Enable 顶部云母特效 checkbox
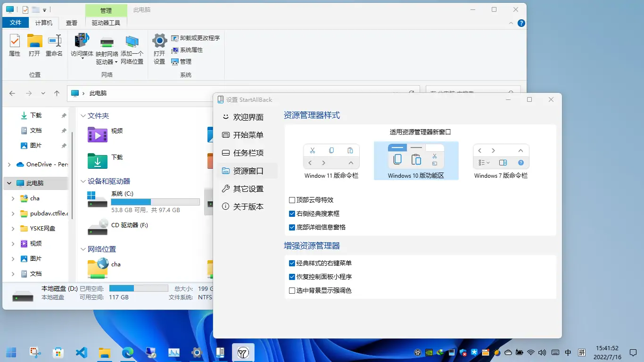This screenshot has height=362, width=644. 292,200
